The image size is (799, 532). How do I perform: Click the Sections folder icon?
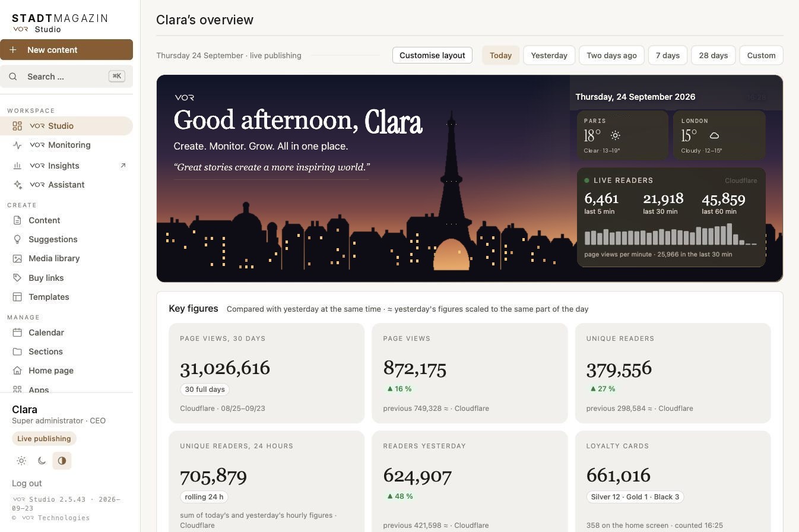tap(17, 351)
